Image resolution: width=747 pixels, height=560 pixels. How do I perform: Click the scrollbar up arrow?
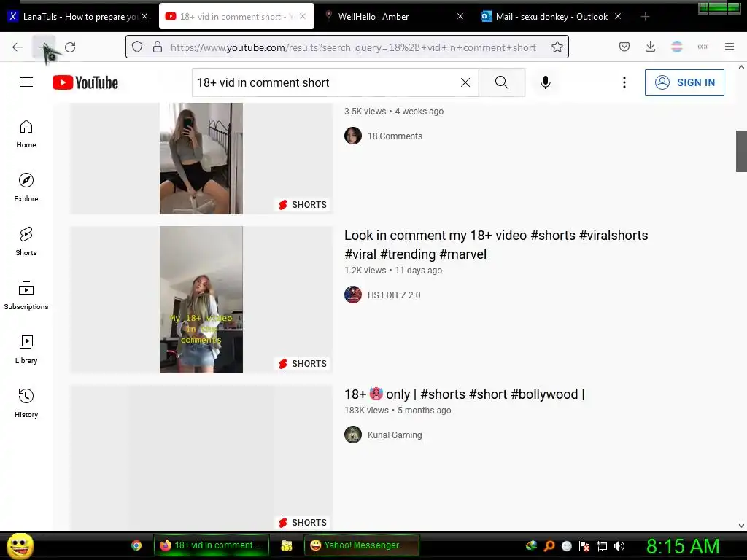point(741,67)
